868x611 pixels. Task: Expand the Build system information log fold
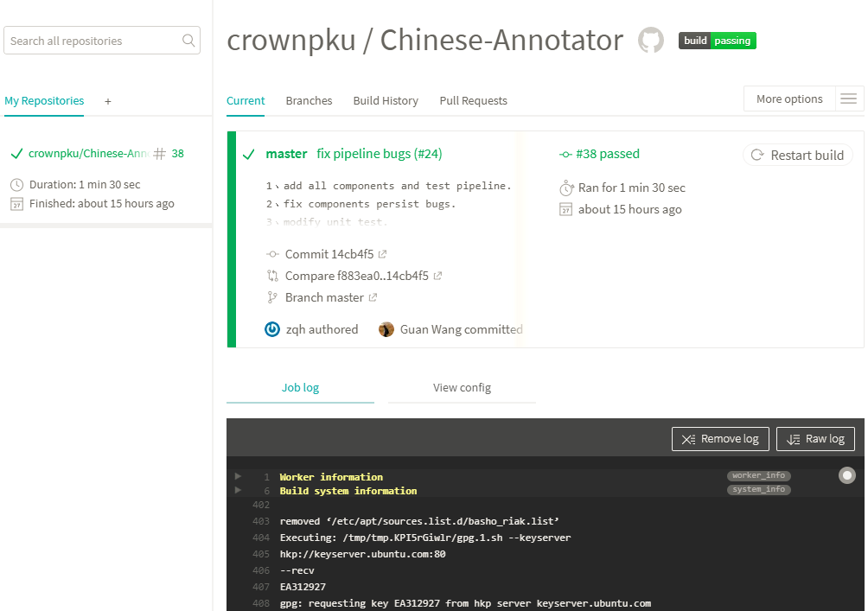[x=238, y=490]
